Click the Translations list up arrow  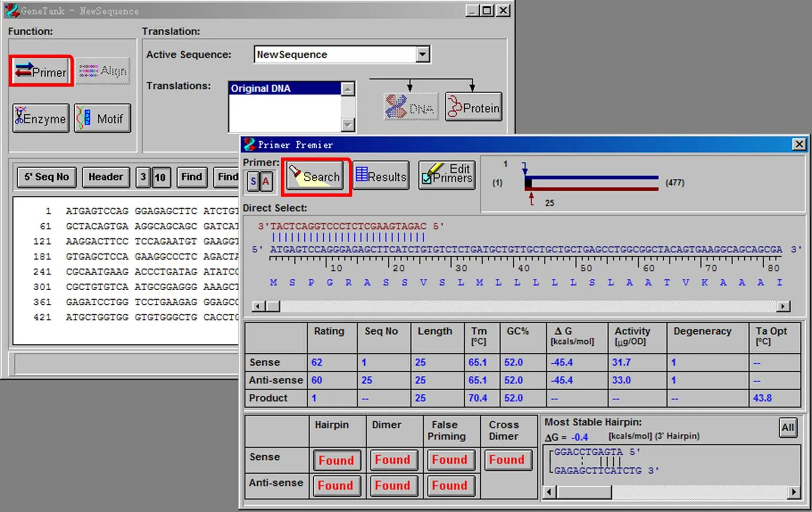click(347, 89)
